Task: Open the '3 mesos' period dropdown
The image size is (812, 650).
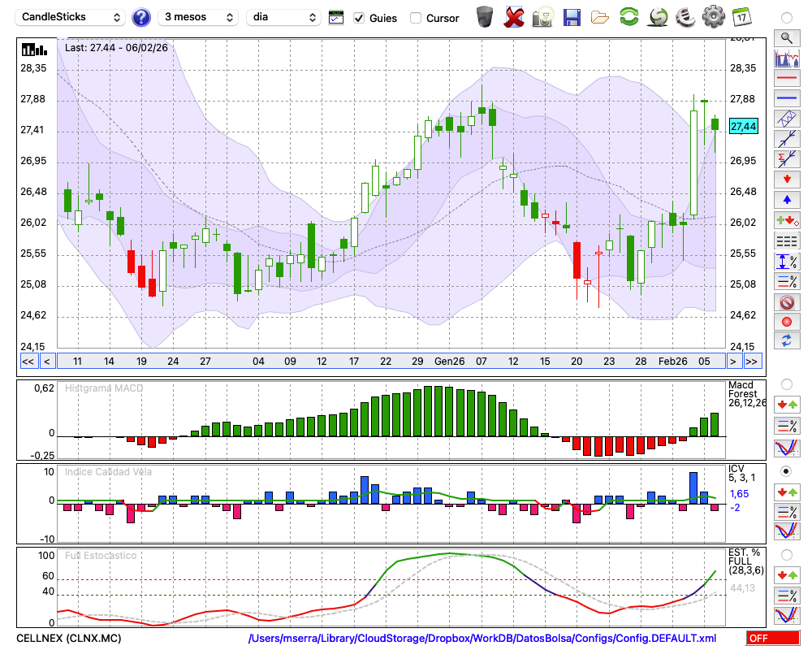Action: coord(198,17)
